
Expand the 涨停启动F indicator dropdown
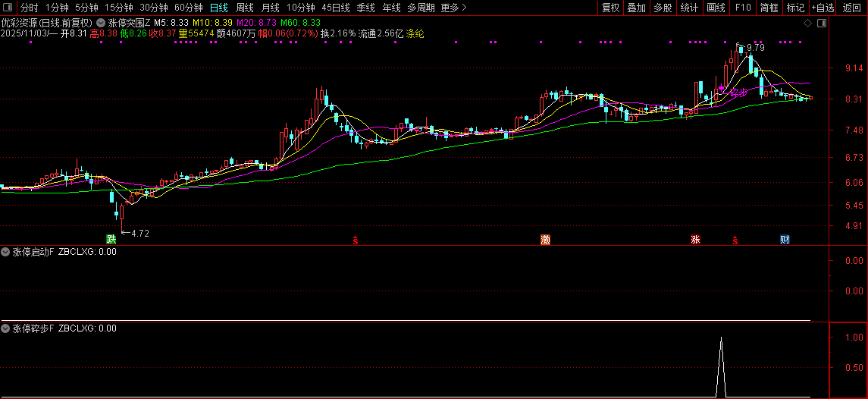tap(6, 252)
